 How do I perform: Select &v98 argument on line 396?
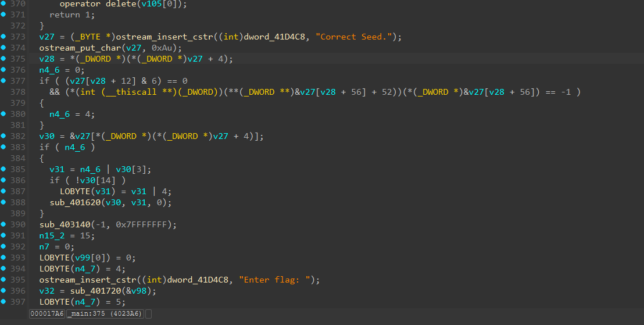tap(137, 291)
